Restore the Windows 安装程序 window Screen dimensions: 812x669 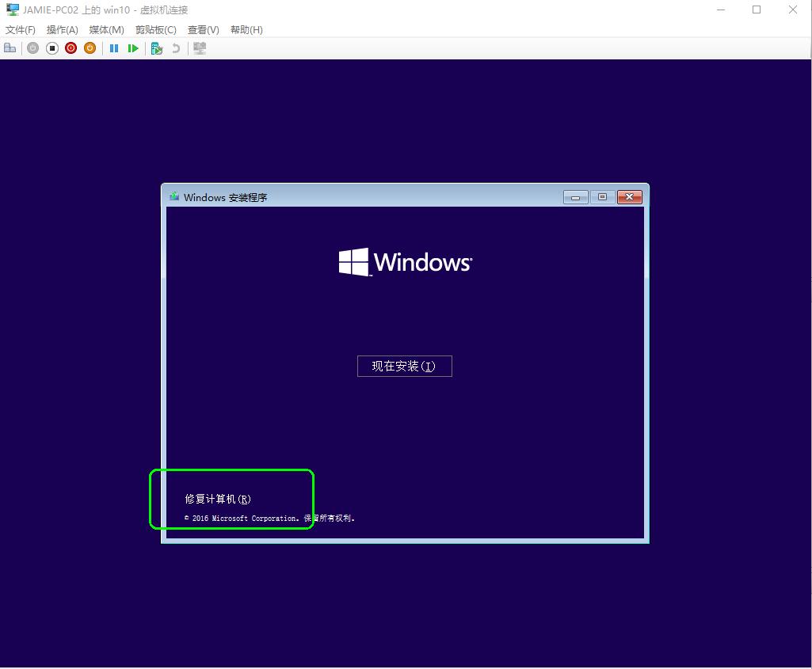point(602,197)
